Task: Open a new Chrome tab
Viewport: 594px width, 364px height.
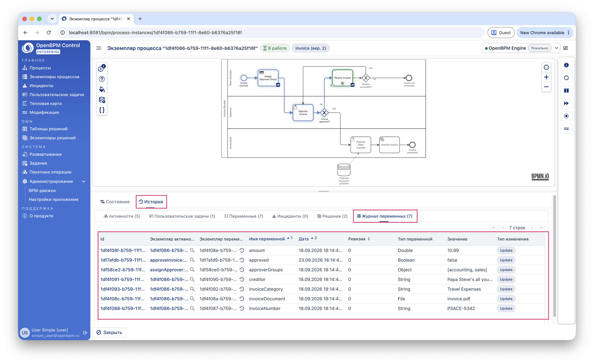Action: (x=140, y=19)
